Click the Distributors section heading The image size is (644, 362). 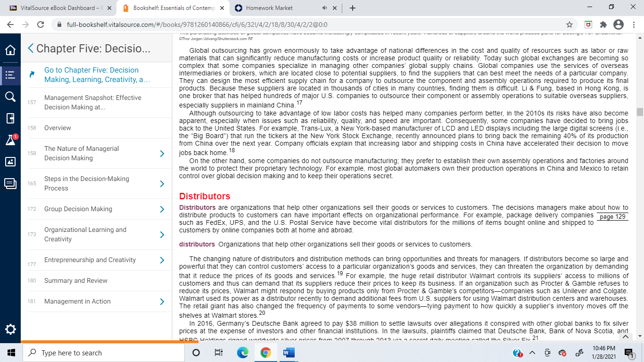click(x=205, y=196)
